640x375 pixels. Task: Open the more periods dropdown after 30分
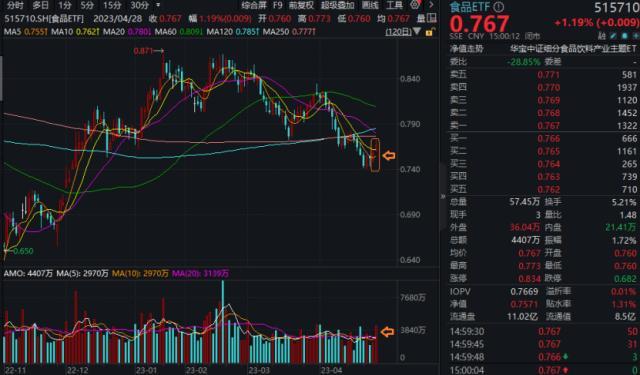pyautogui.click(x=158, y=5)
